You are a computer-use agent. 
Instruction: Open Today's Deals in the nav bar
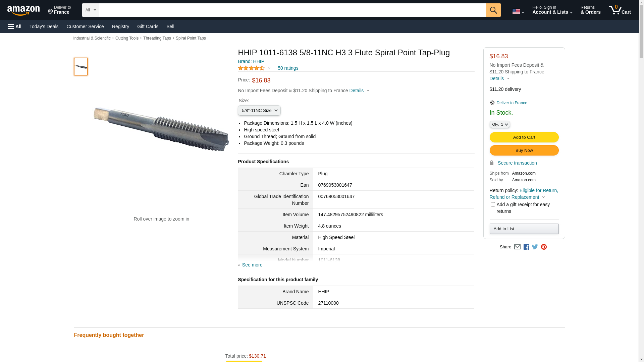click(x=44, y=26)
